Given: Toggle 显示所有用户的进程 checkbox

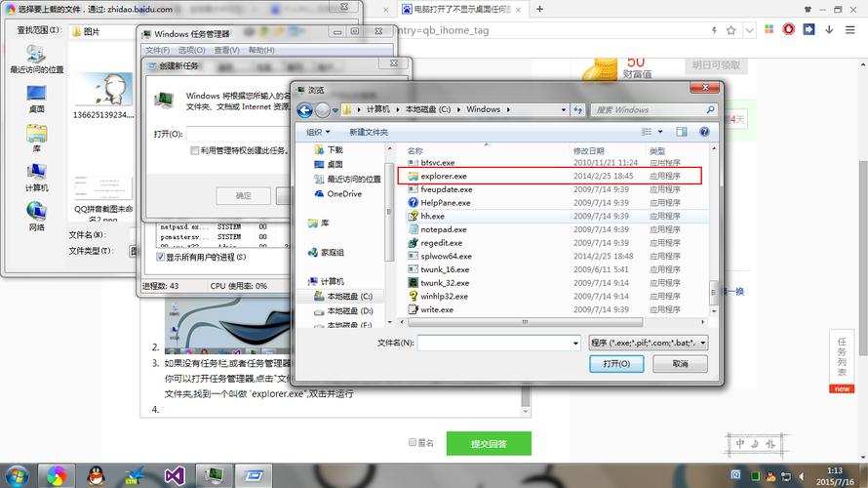Looking at the screenshot, I should pos(160,257).
